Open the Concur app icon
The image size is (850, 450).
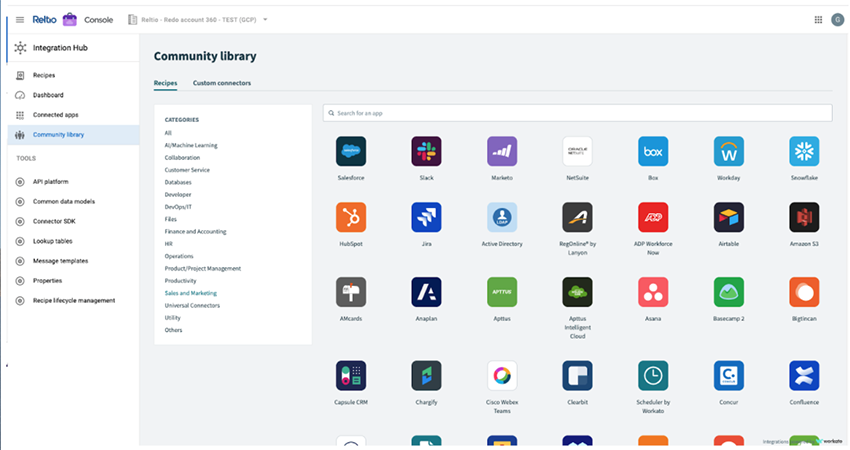[729, 376]
